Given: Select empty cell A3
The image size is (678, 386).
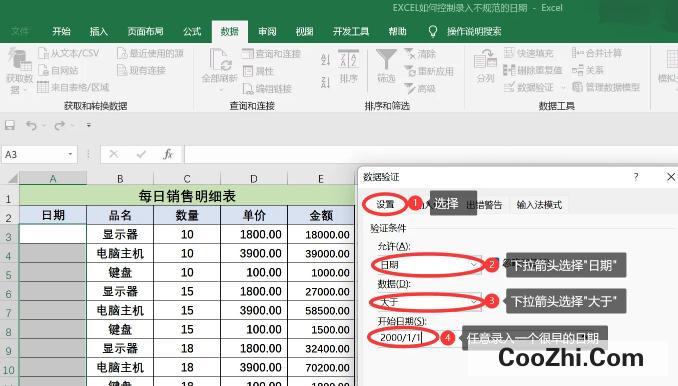Looking at the screenshot, I should [53, 234].
